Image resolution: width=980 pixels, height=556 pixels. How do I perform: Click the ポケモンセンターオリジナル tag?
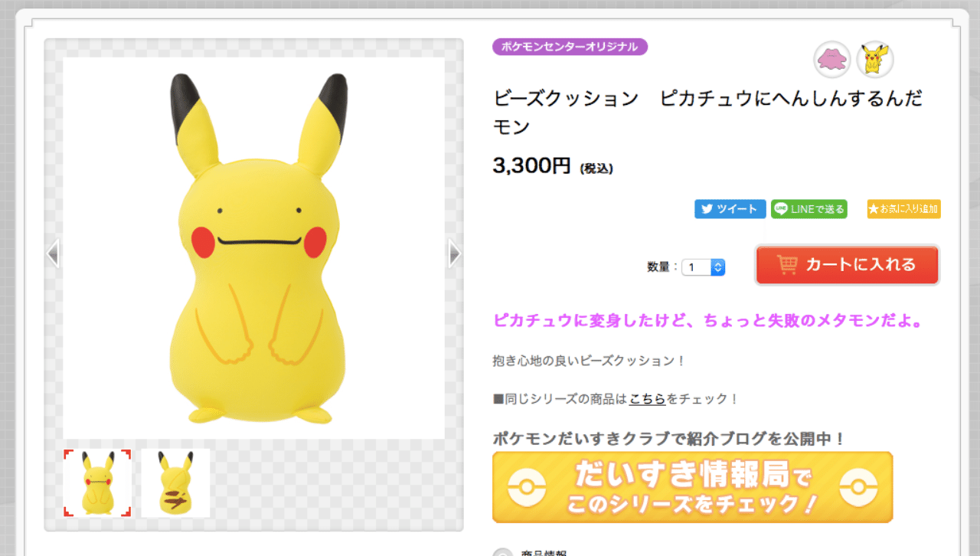570,47
